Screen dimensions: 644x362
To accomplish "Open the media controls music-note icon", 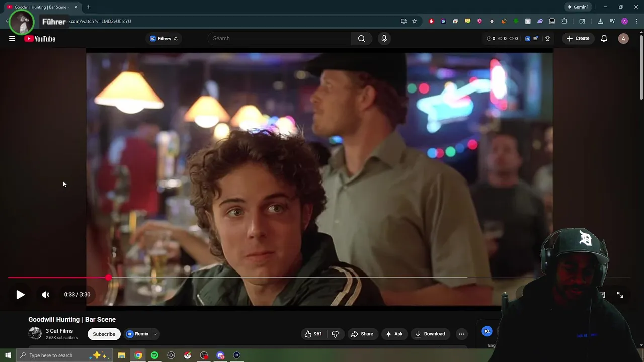I will pyautogui.click(x=612, y=21).
